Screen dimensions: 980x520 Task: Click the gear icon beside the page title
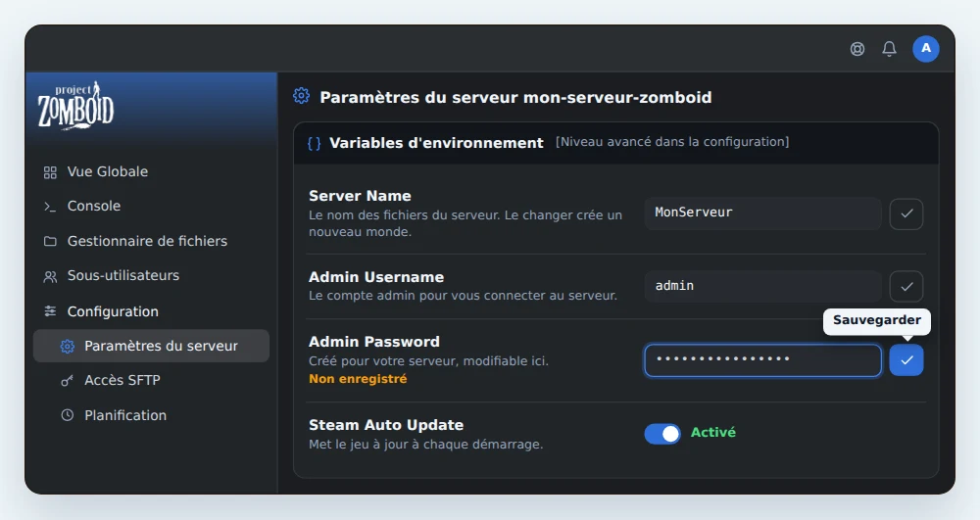point(301,96)
